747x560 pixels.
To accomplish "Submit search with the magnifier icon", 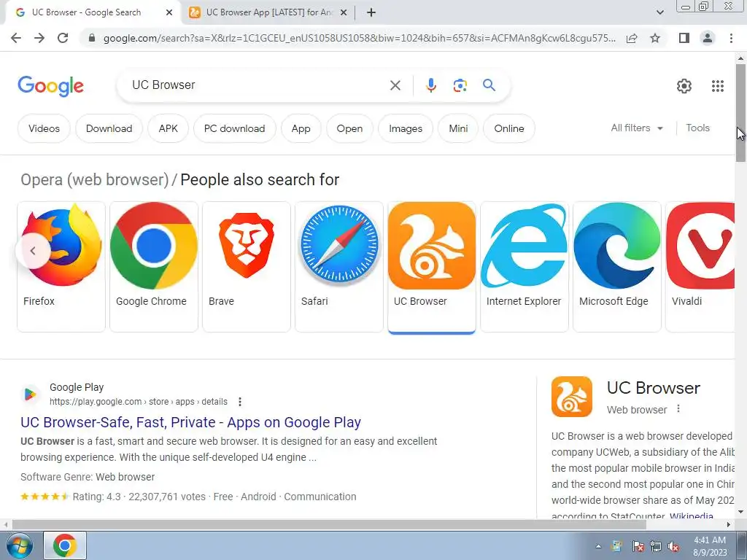I will click(x=489, y=85).
